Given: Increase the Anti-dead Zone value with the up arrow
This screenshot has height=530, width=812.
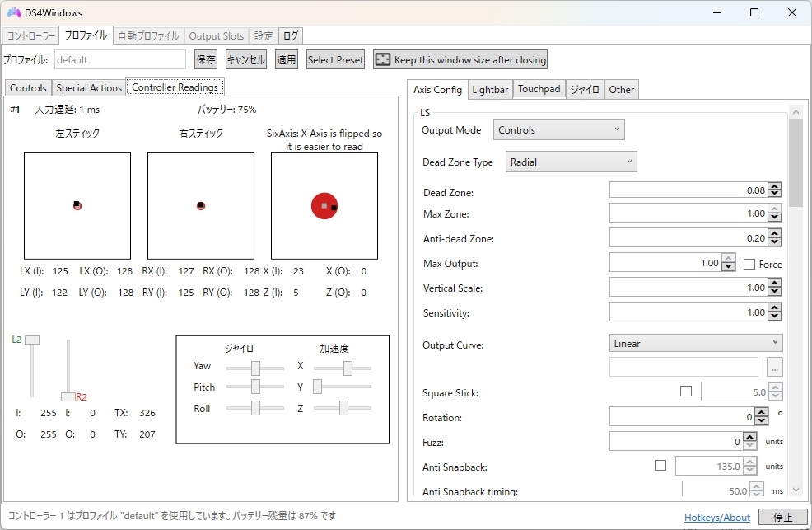Looking at the screenshot, I should pos(775,234).
